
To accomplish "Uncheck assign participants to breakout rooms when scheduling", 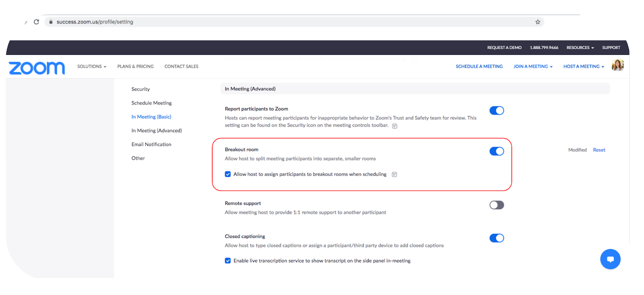I will (x=228, y=174).
